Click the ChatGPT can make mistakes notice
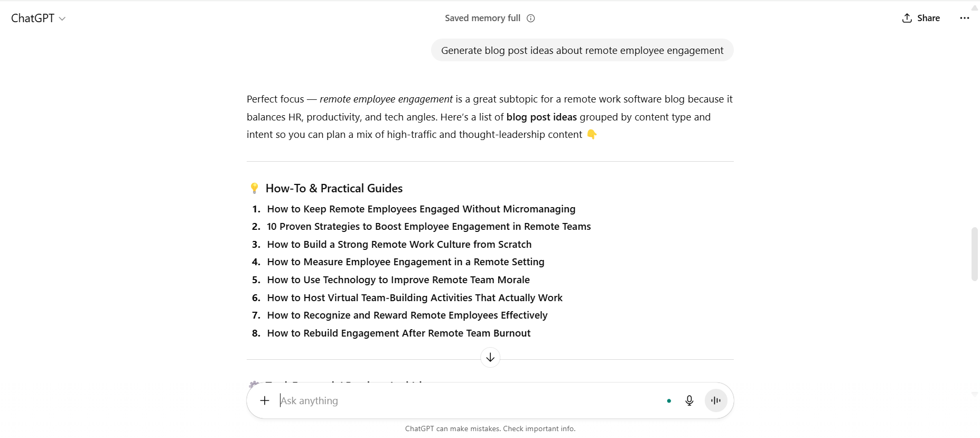 (x=490, y=428)
